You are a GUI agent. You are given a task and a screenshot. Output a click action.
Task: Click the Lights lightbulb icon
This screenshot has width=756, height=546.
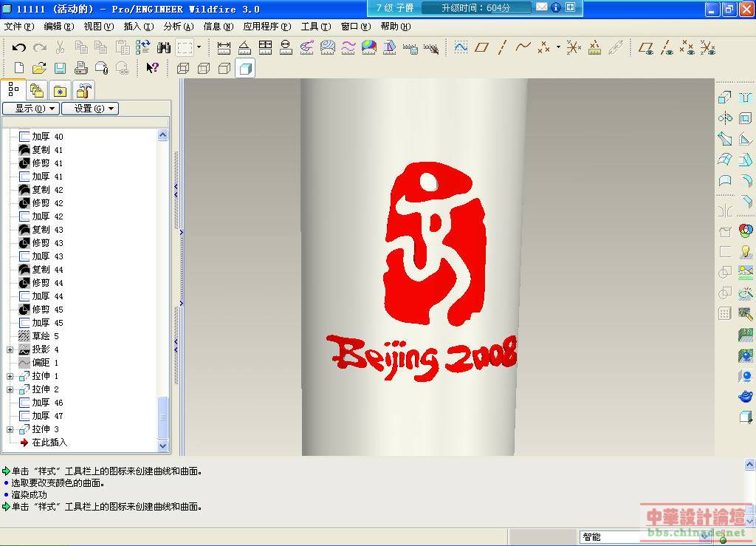746,252
